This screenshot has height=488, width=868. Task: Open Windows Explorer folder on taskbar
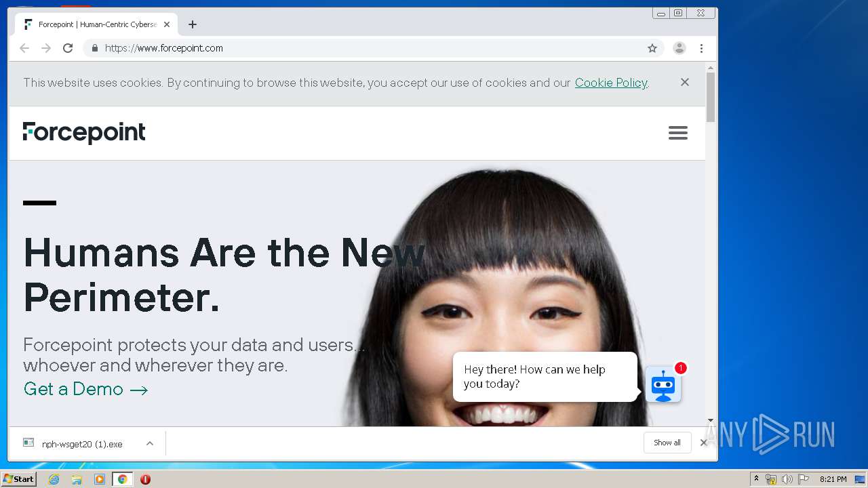coord(77,479)
